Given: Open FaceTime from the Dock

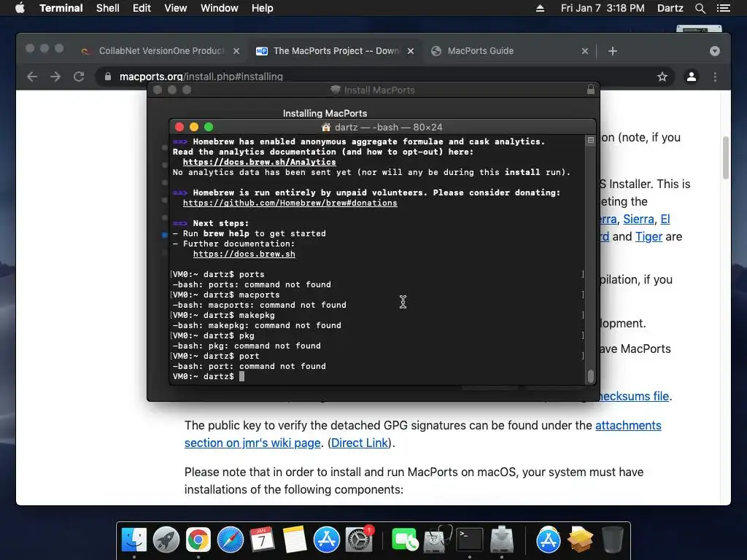Looking at the screenshot, I should [x=404, y=540].
